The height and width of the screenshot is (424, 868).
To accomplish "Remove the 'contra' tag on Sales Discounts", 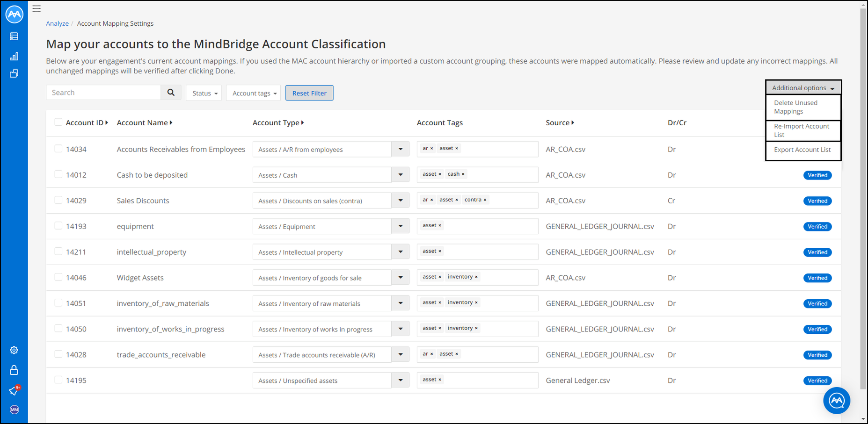I will (x=485, y=200).
